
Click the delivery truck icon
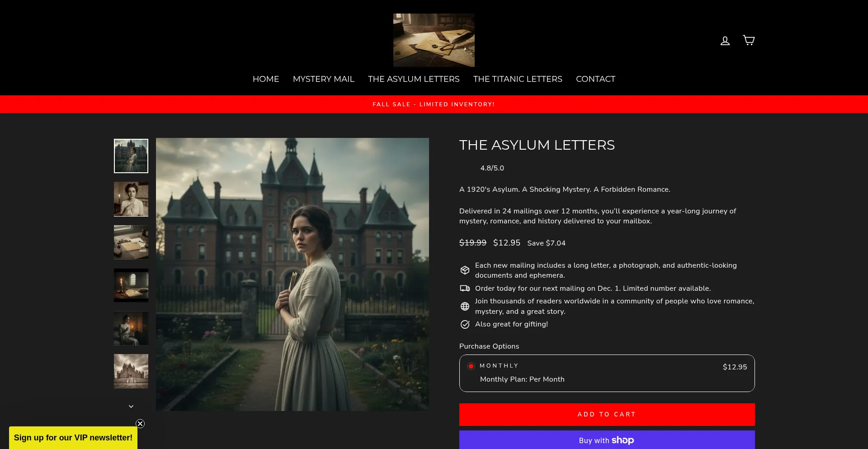465,288
